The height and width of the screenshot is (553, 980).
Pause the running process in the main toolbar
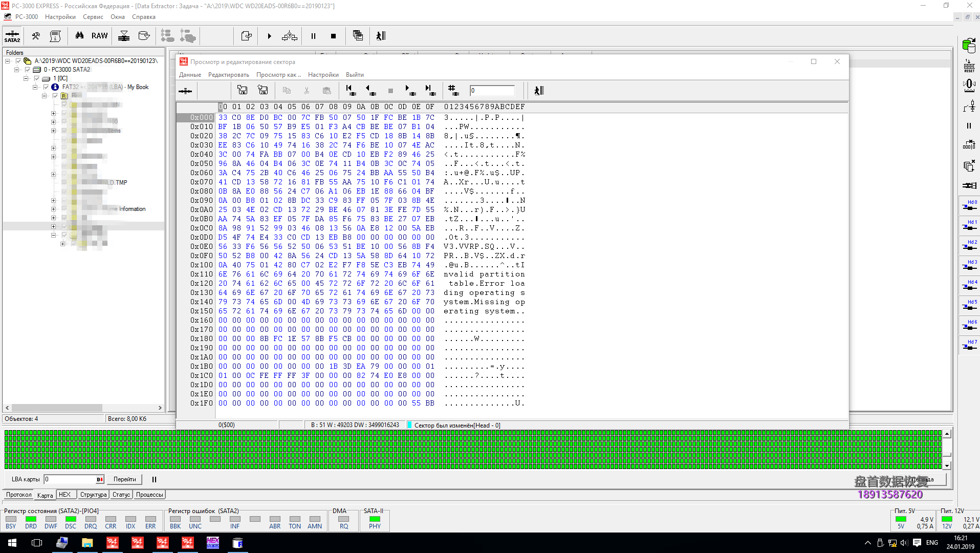(x=313, y=36)
